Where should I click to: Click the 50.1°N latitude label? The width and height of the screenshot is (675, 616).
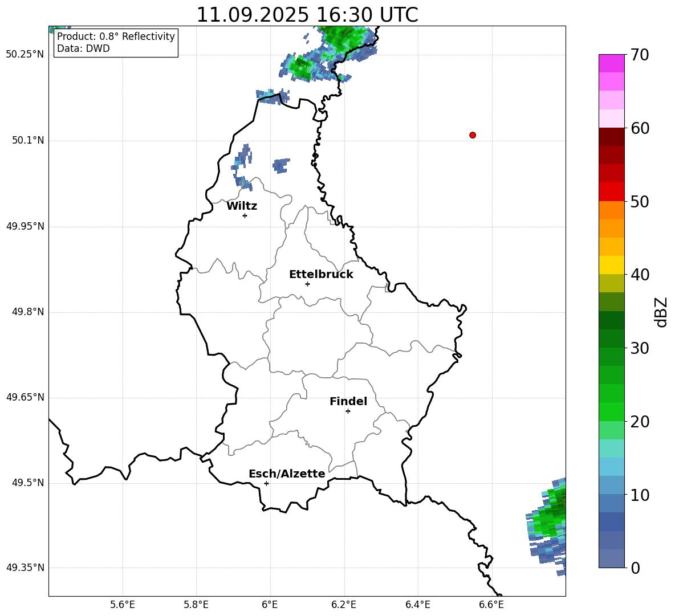[x=28, y=140]
